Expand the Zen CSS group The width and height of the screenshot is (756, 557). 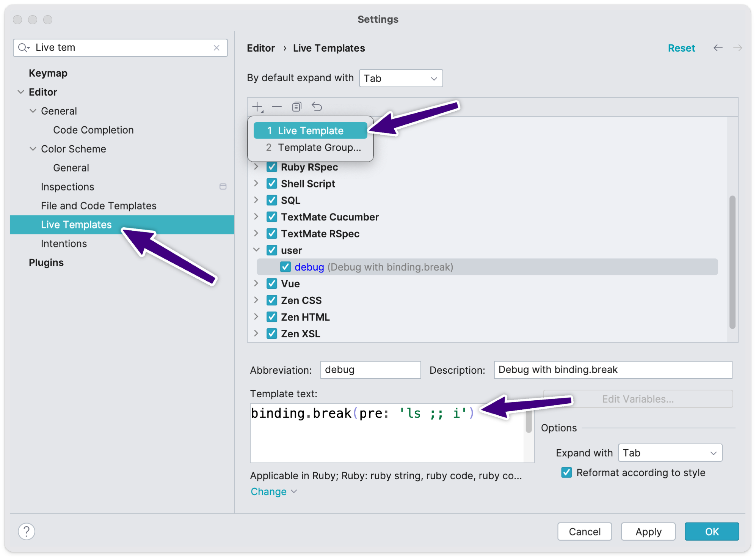pyautogui.click(x=256, y=301)
